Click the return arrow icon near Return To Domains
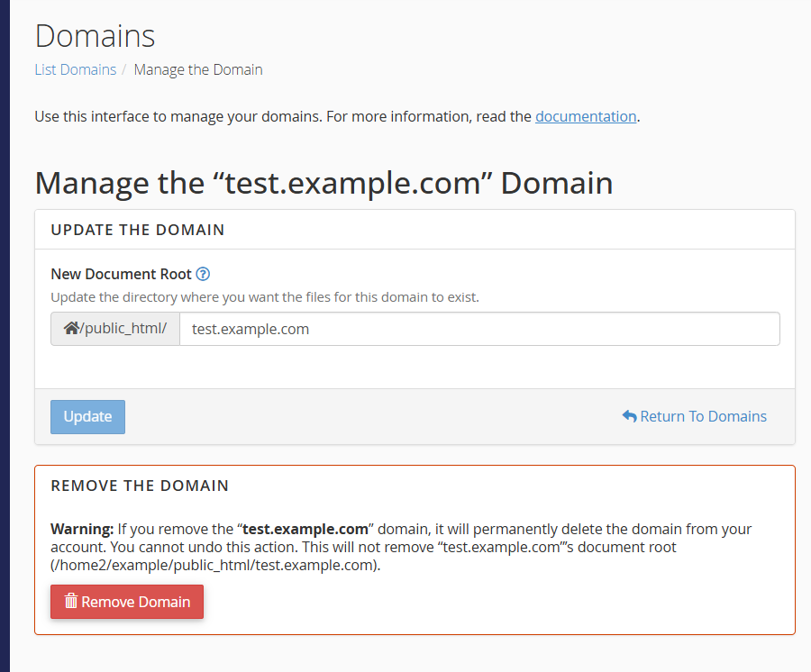This screenshot has height=672, width=811. (629, 416)
